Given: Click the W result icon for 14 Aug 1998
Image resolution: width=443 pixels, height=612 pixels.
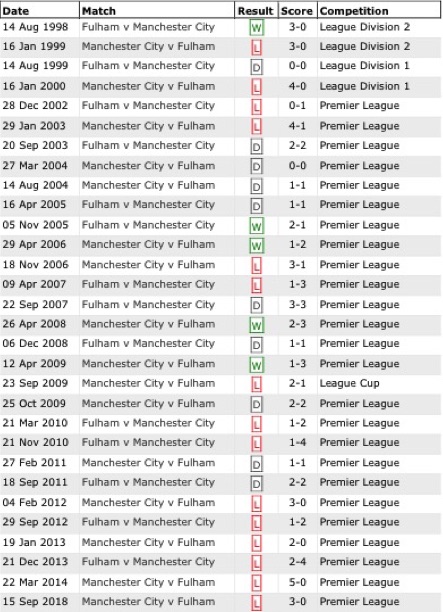Looking at the screenshot, I should [256, 28].
